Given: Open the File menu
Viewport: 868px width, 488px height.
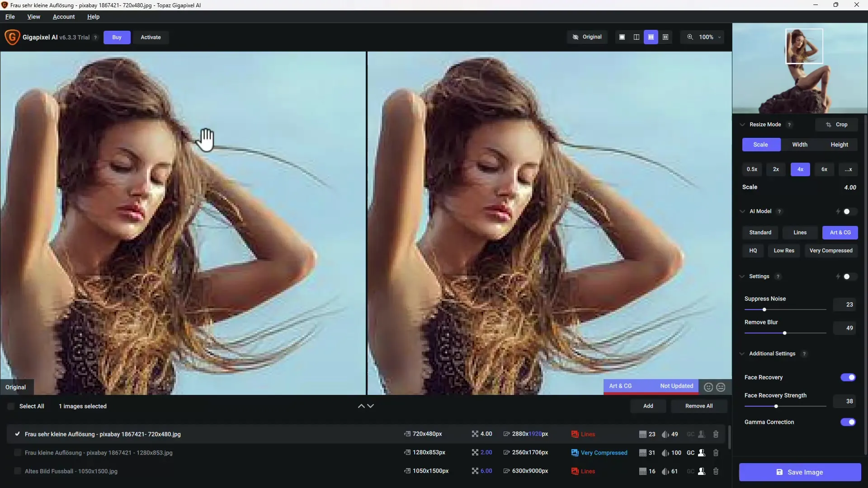Looking at the screenshot, I should (9, 16).
